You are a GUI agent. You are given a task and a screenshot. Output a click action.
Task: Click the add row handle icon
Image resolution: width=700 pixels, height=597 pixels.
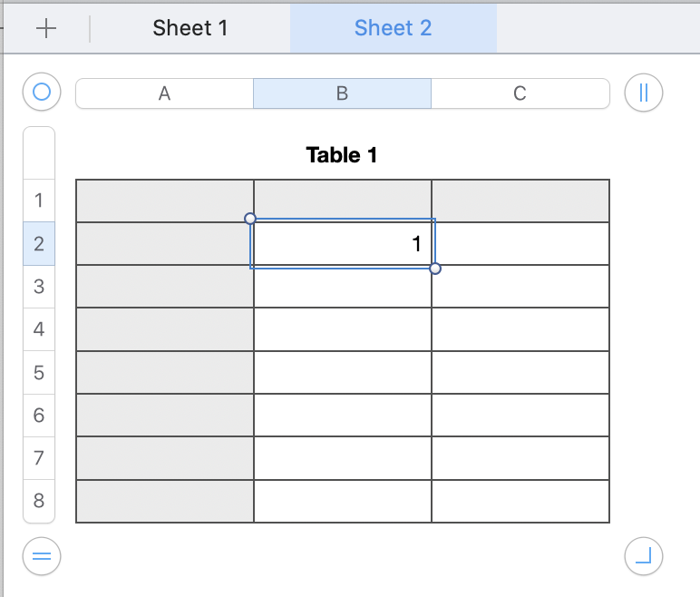pos(41,555)
